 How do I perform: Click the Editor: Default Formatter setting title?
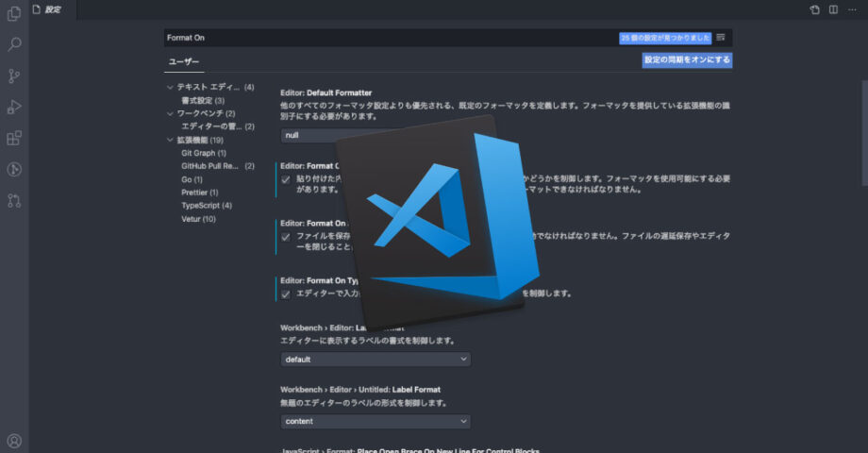click(326, 93)
